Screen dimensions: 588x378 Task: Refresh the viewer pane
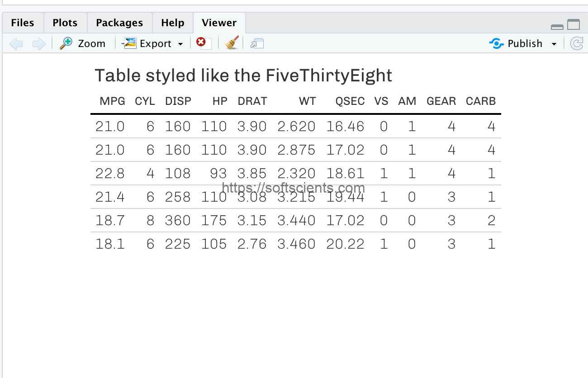576,43
